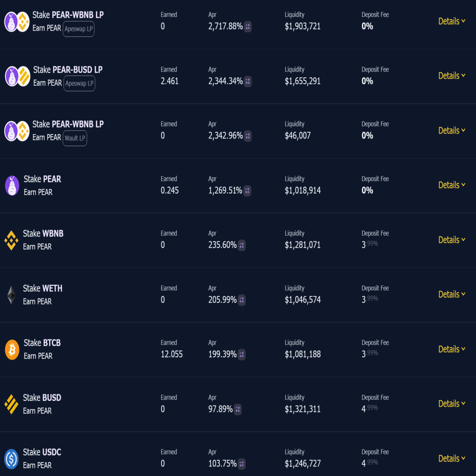Expand Details for the USDC pool
The height and width of the screenshot is (476, 476).
click(452, 459)
